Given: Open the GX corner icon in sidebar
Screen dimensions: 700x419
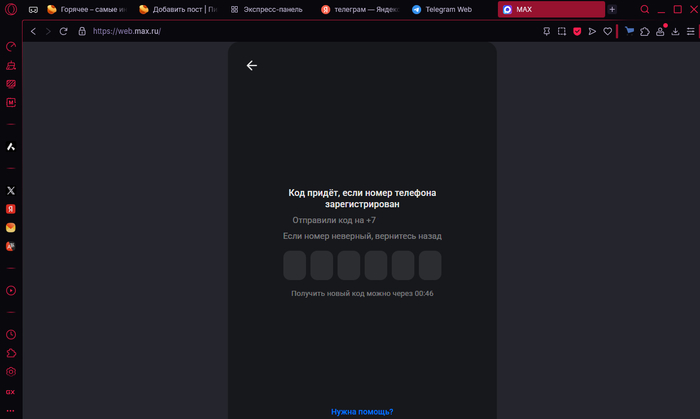Looking at the screenshot, I should (x=11, y=392).
